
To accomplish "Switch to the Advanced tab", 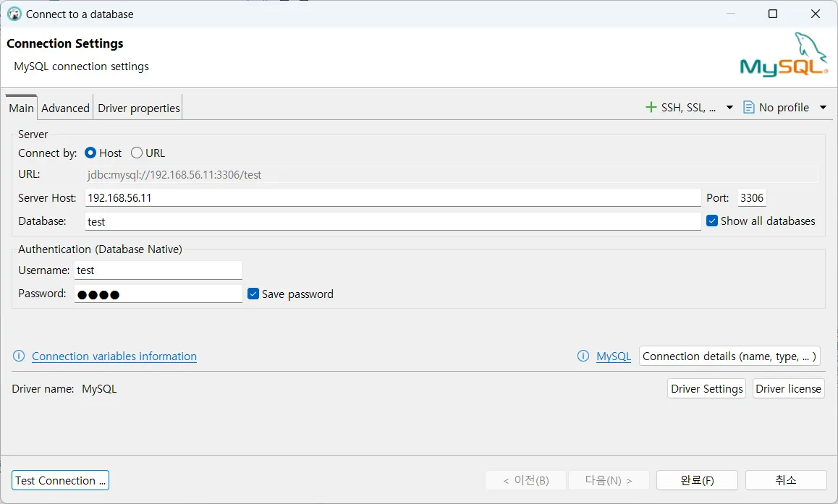I will click(65, 108).
